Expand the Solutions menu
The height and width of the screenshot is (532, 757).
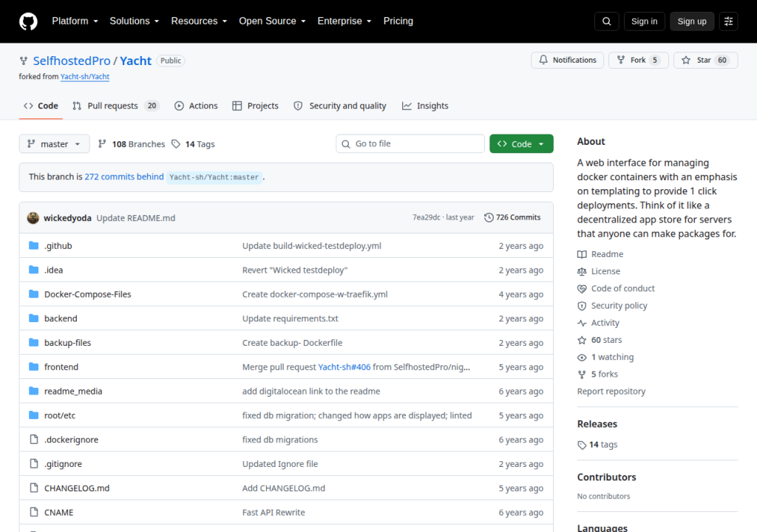click(135, 21)
